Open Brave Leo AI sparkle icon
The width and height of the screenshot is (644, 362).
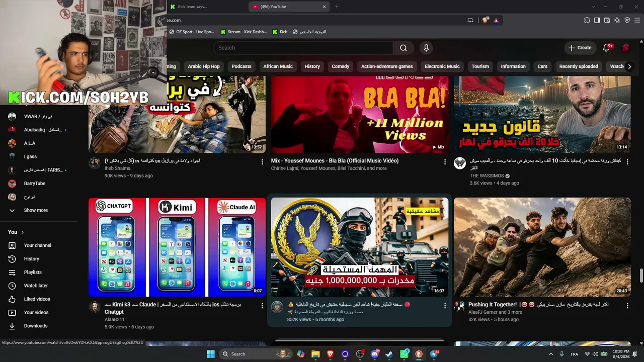tap(617, 20)
